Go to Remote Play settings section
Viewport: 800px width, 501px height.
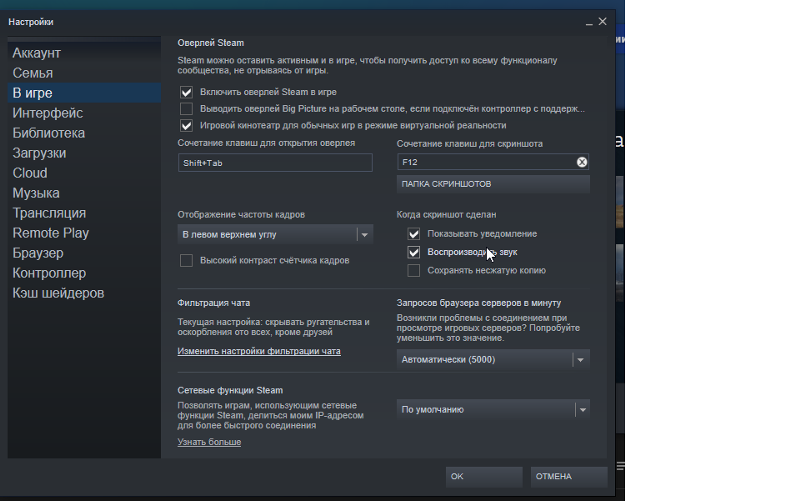pyautogui.click(x=84, y=233)
